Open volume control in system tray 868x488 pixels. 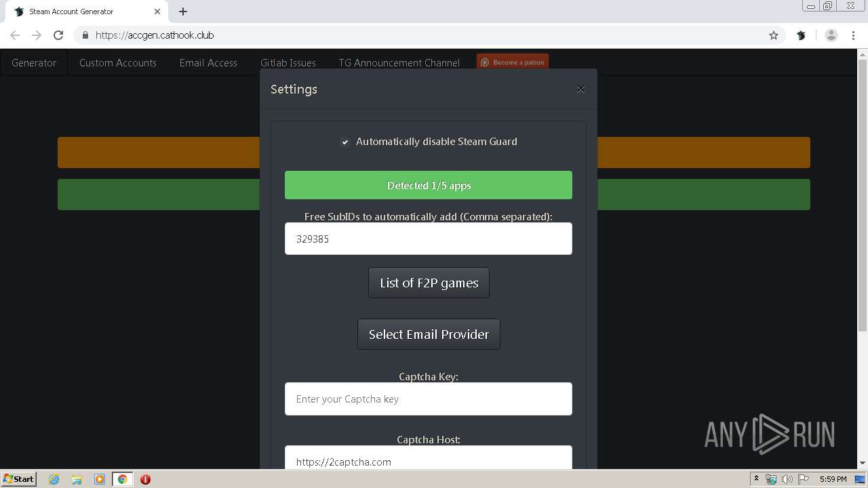787,479
